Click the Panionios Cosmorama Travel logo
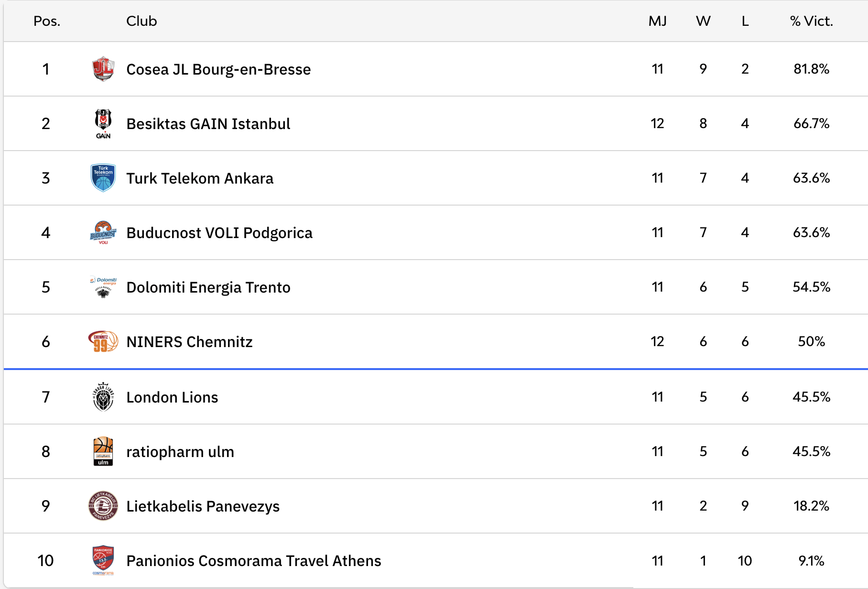868x589 pixels. (103, 560)
